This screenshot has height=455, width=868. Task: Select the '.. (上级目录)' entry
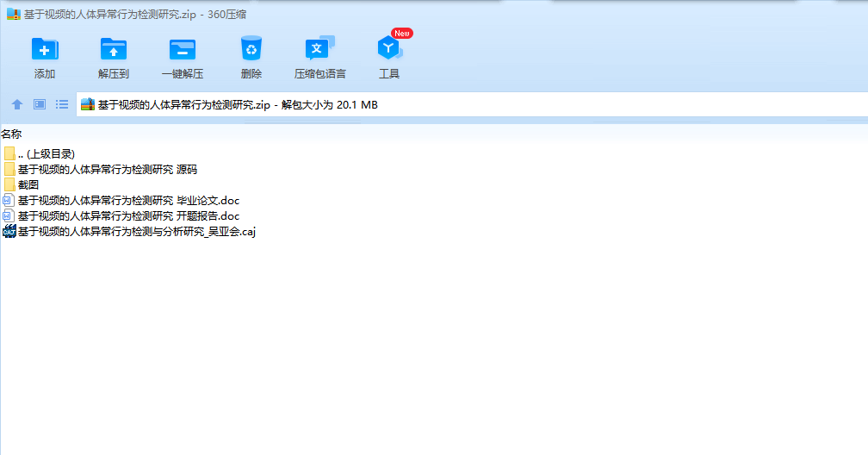click(46, 154)
